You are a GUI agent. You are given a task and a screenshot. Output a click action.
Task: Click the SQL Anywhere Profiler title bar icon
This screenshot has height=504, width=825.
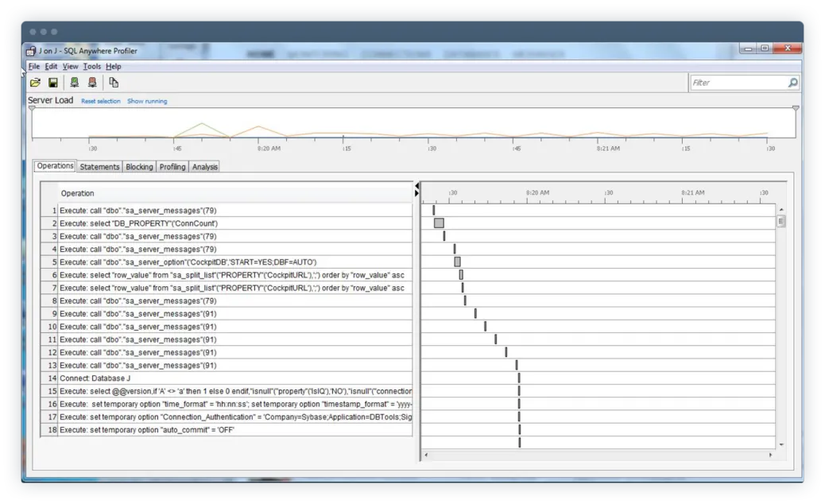coord(29,50)
